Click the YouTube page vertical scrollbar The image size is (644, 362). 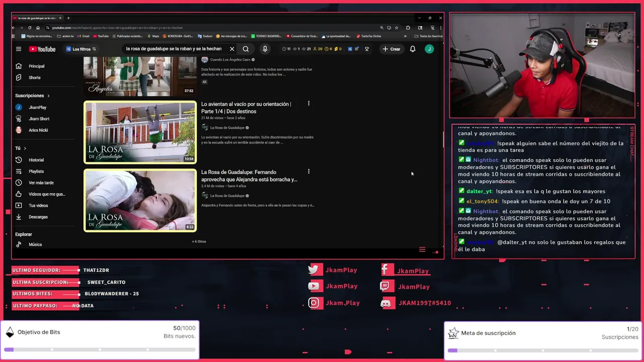443,140
